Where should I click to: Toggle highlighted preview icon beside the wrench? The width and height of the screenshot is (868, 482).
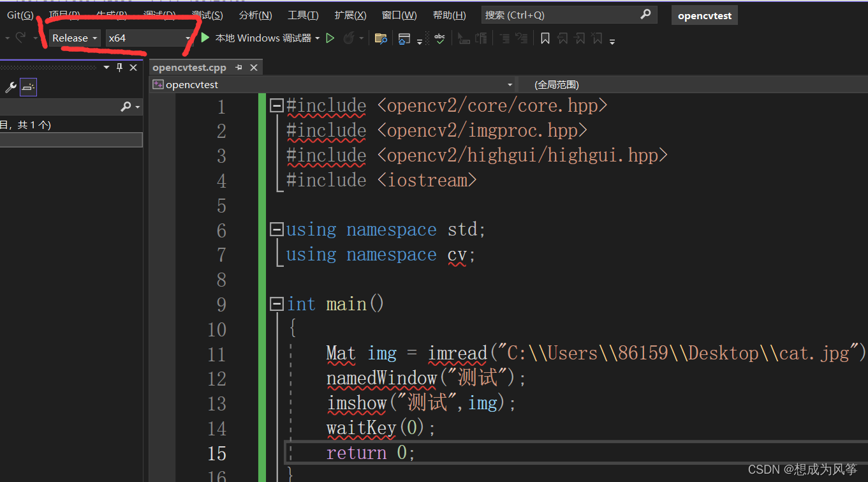pyautogui.click(x=28, y=87)
